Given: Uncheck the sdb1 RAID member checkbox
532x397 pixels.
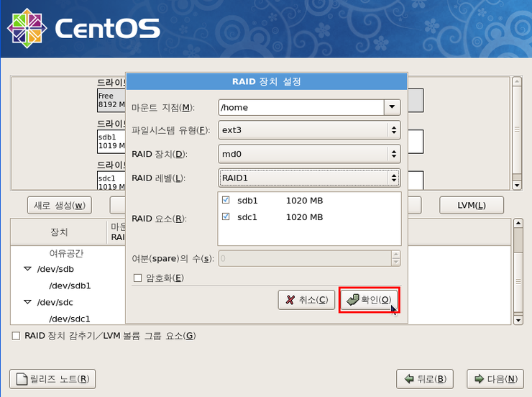Looking at the screenshot, I should coord(226,200).
